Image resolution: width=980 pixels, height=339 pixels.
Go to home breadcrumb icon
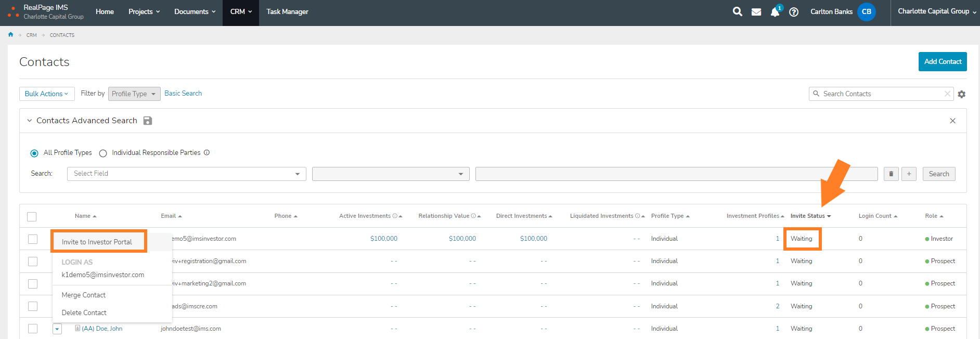tap(10, 35)
